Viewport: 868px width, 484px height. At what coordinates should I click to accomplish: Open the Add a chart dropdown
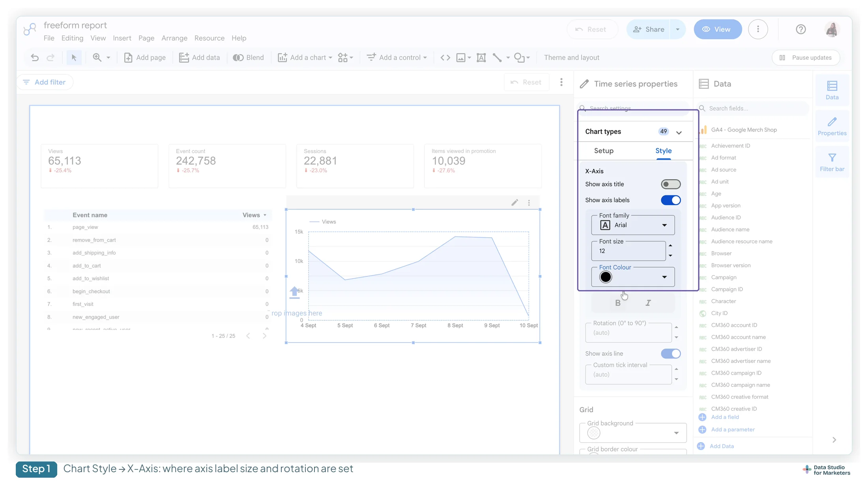click(x=305, y=58)
